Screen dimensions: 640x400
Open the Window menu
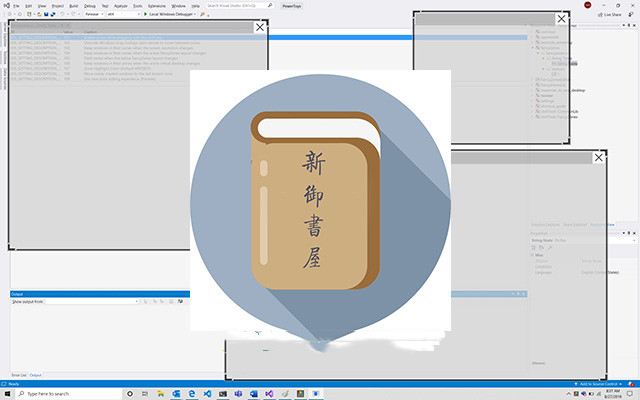pos(178,6)
